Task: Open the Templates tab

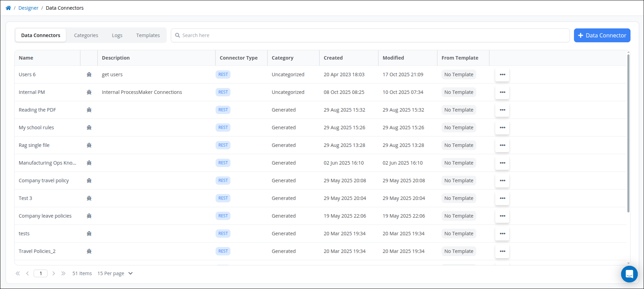Action: pyautogui.click(x=148, y=35)
